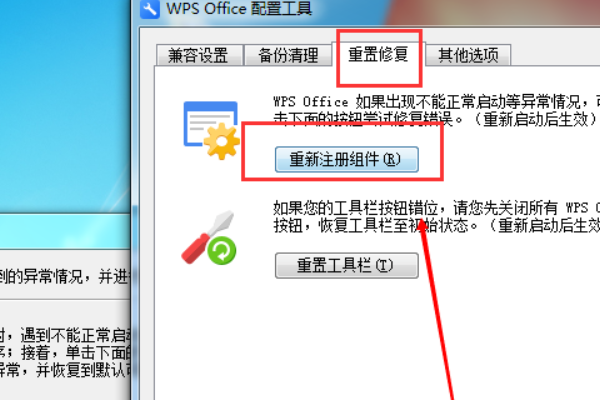Screen dimensions: 600x400
Task: Click the green circular refresh arrow icon
Action: pos(222,251)
